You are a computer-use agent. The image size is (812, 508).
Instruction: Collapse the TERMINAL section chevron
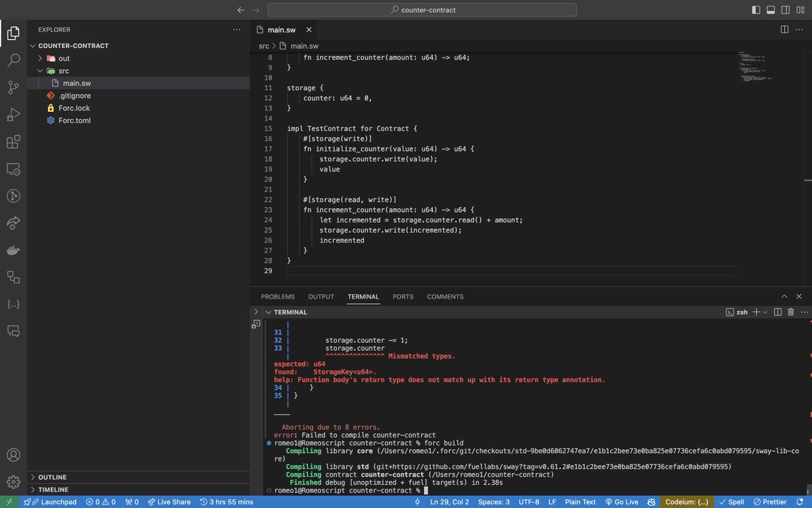pos(269,312)
